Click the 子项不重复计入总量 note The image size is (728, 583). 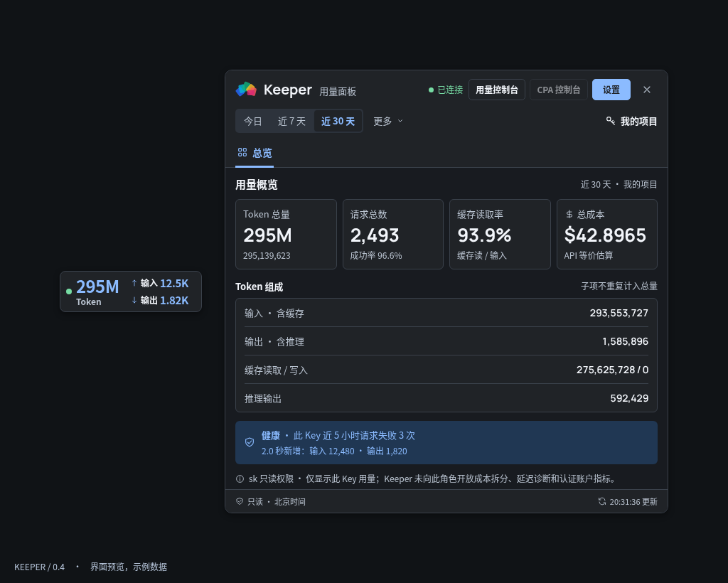coord(619,286)
